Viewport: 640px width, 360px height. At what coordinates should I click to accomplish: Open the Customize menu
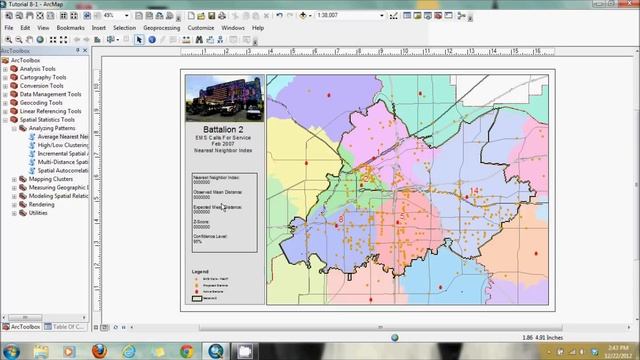[201, 28]
